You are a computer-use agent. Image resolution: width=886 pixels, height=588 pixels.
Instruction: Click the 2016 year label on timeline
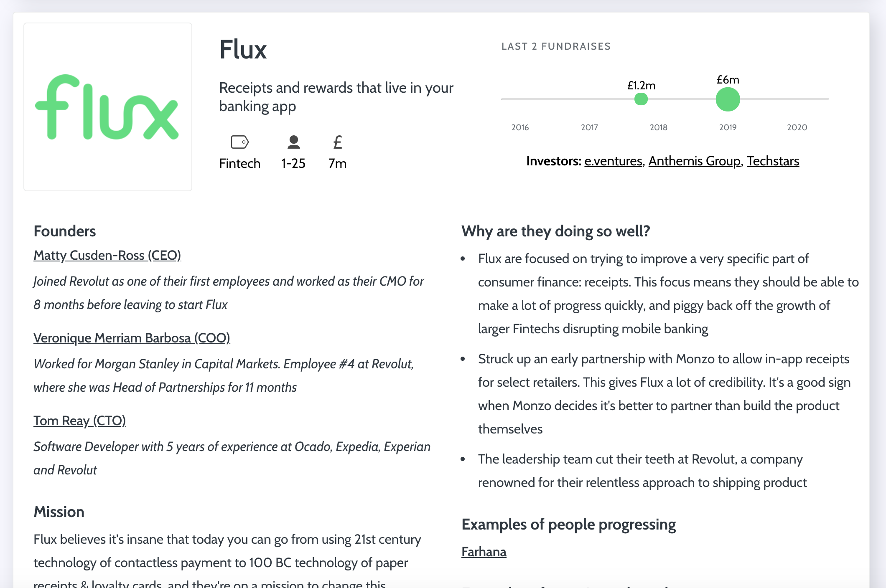point(520,127)
